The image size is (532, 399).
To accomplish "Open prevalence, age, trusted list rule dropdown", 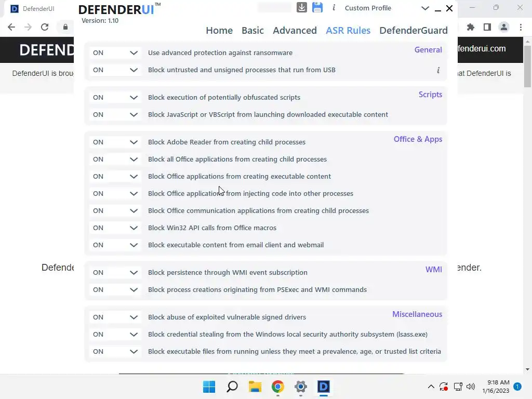I will 115,352.
